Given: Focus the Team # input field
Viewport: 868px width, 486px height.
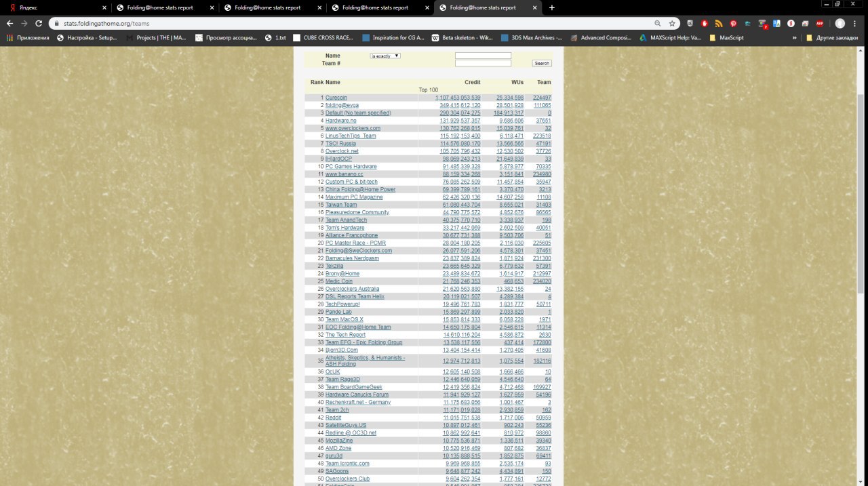Looking at the screenshot, I should 483,63.
